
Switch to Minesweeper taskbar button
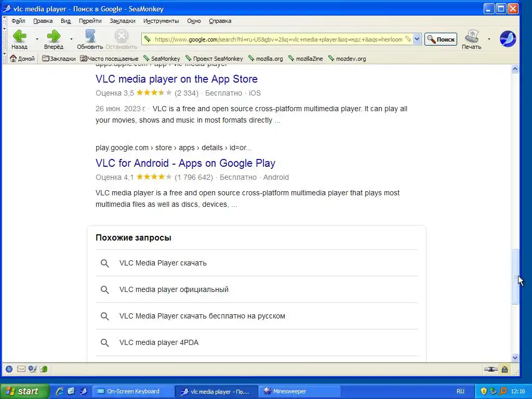tap(300, 391)
